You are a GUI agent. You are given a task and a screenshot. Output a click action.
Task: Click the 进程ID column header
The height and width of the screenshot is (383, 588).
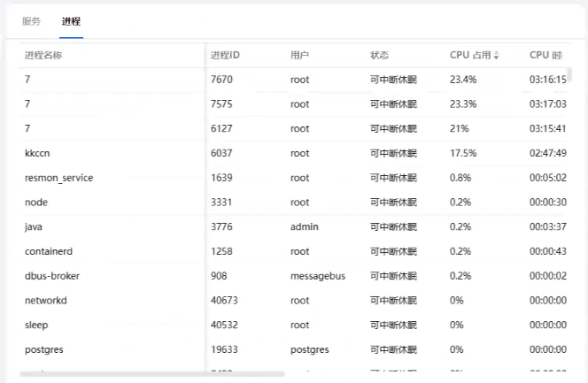(x=225, y=55)
